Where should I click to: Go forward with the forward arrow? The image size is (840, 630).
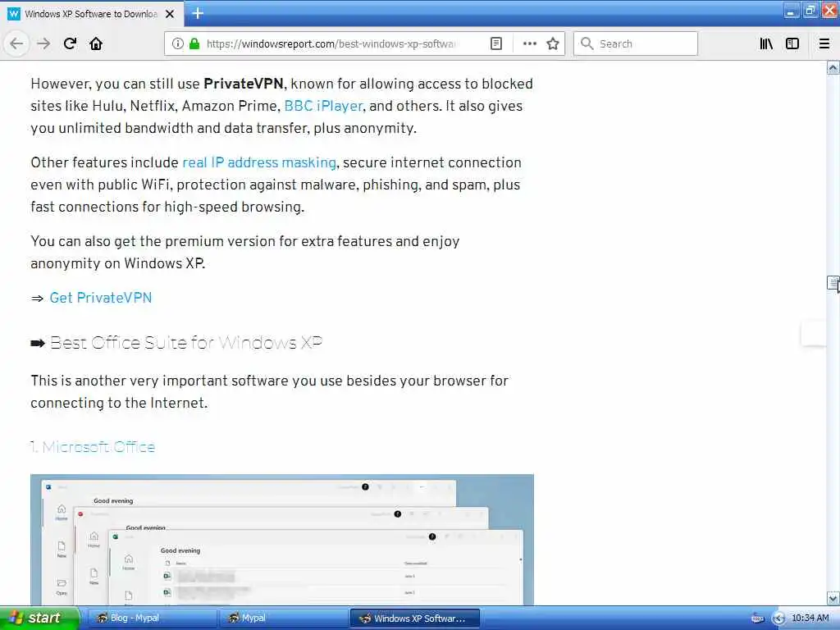tap(43, 43)
